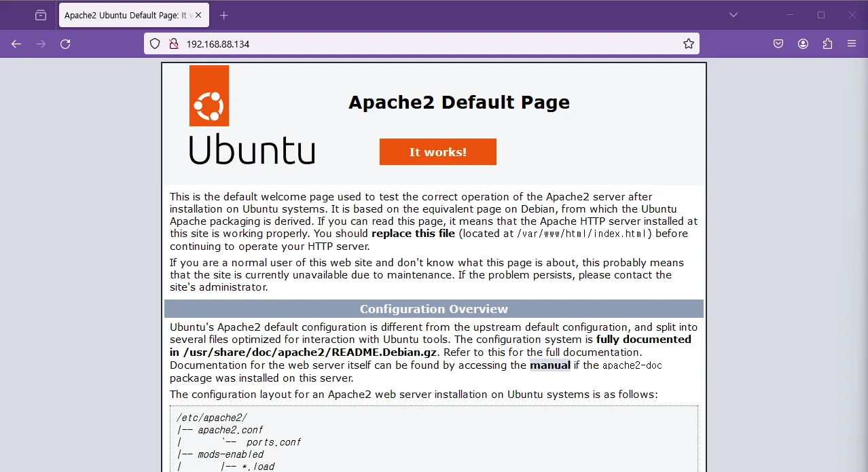Click the apache2-doc package name
Image resolution: width=868 pixels, height=472 pixels.
(x=632, y=365)
